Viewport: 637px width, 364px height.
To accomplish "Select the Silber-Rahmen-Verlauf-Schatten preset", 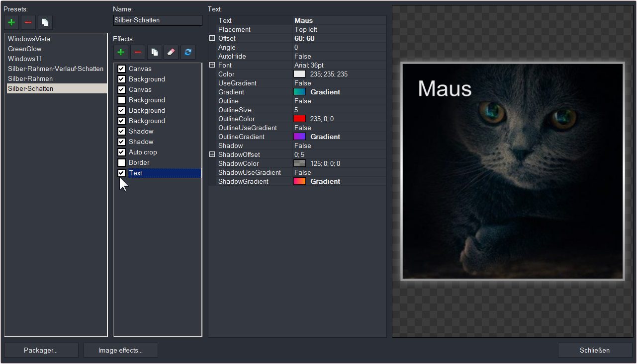I will [56, 69].
